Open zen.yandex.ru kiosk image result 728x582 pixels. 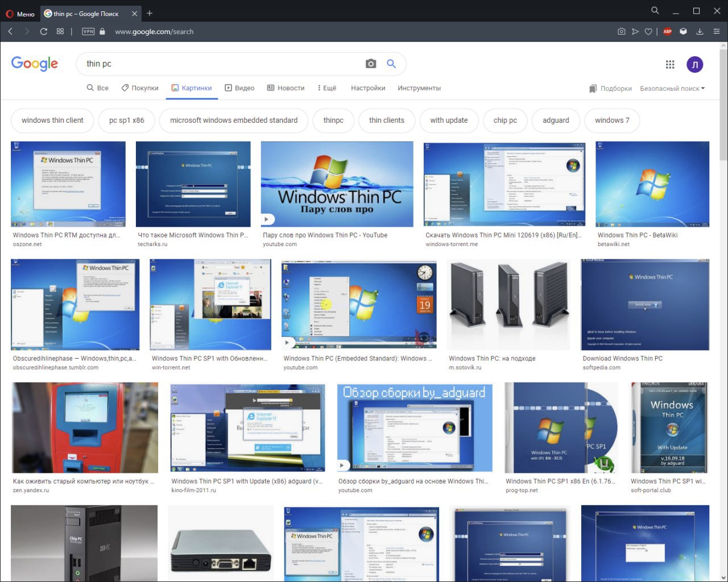[x=84, y=427]
